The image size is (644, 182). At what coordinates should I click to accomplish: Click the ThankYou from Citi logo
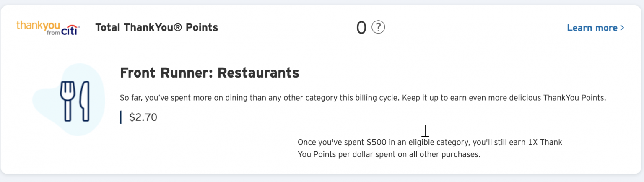(47, 28)
